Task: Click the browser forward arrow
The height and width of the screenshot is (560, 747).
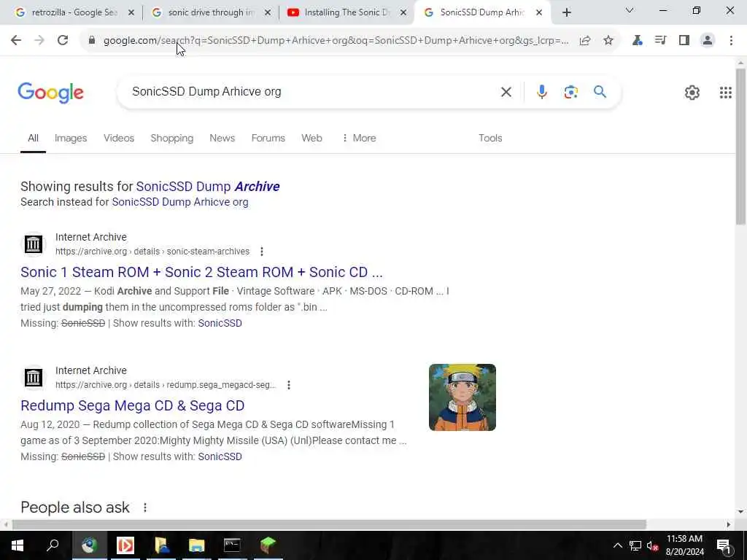Action: point(39,41)
